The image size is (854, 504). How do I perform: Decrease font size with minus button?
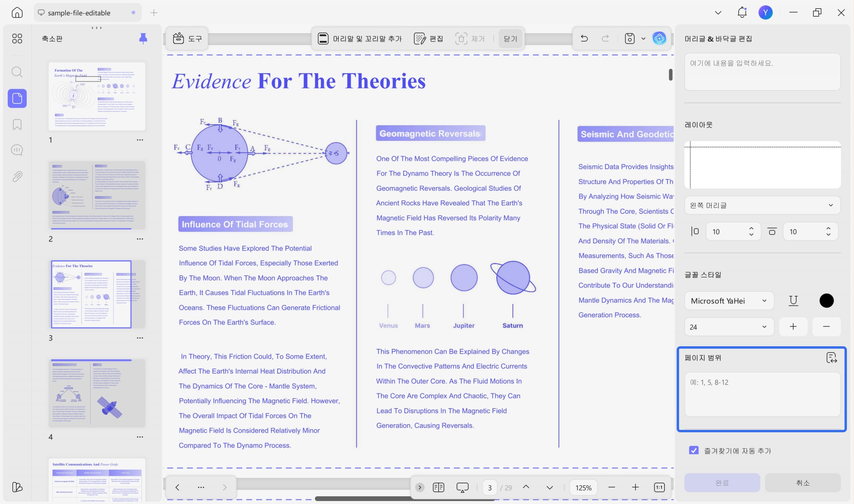coord(826,327)
